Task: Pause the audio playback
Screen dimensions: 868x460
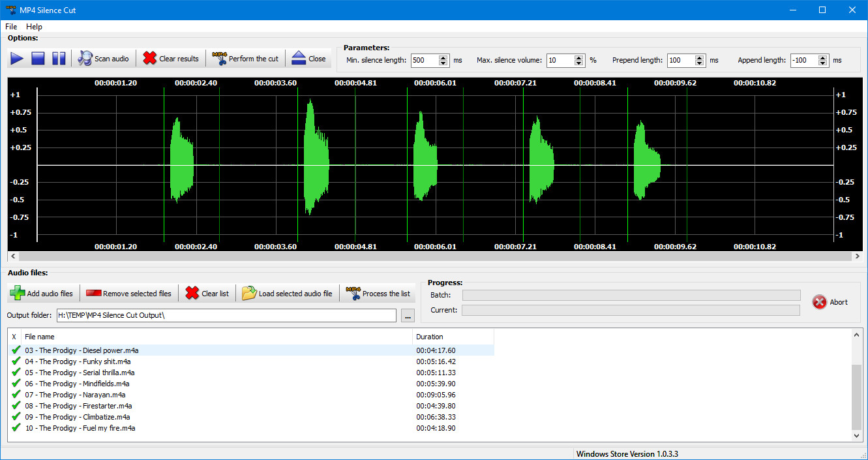Action: pos(59,59)
